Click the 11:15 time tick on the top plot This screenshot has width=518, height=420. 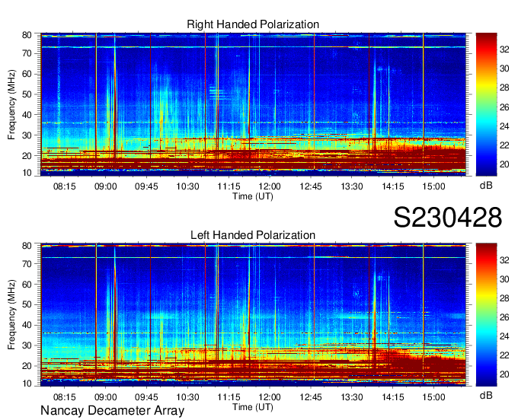(229, 186)
